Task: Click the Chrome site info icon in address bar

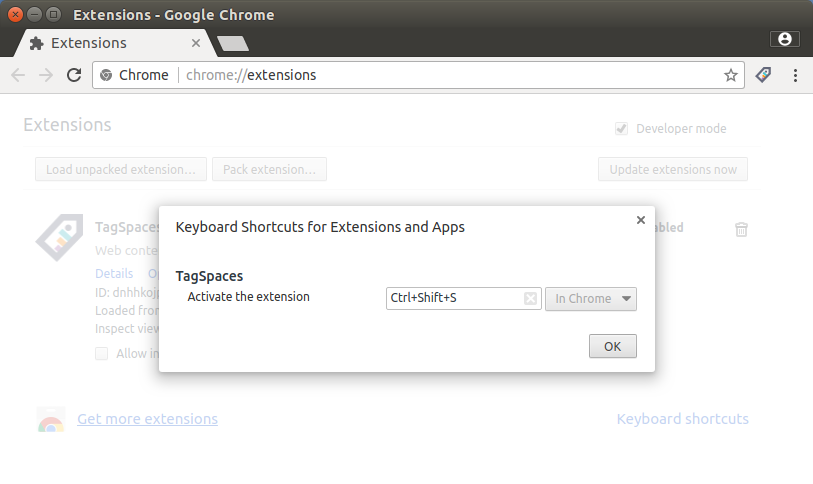Action: (x=106, y=75)
